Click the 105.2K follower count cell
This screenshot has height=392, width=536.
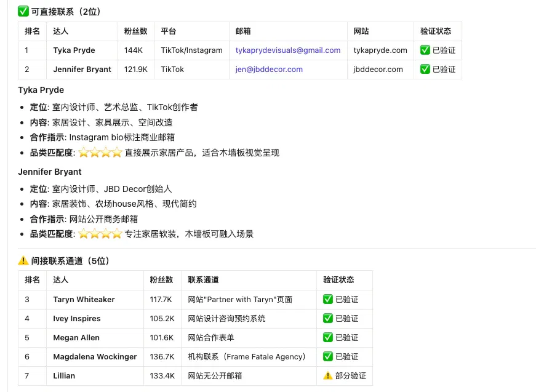[x=162, y=319]
